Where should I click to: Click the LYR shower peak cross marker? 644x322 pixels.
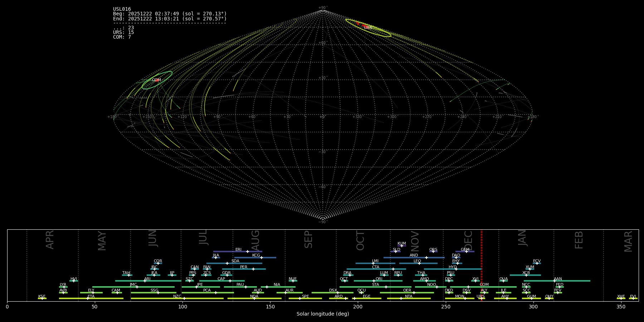coord(64,287)
